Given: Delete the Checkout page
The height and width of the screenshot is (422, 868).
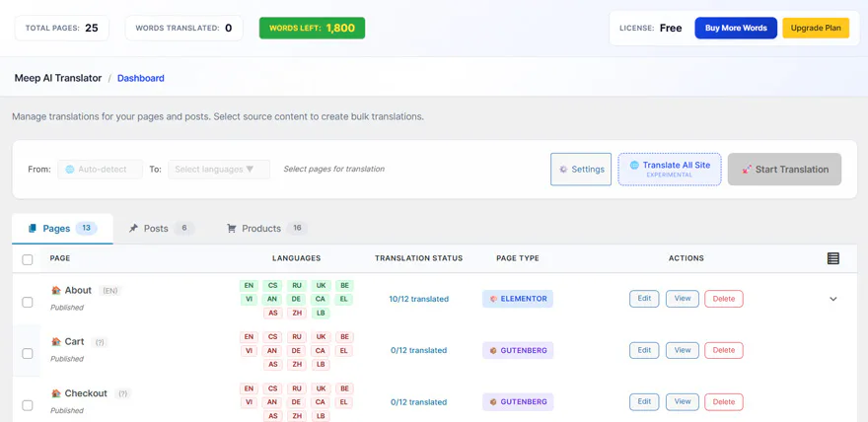Looking at the screenshot, I should [724, 402].
